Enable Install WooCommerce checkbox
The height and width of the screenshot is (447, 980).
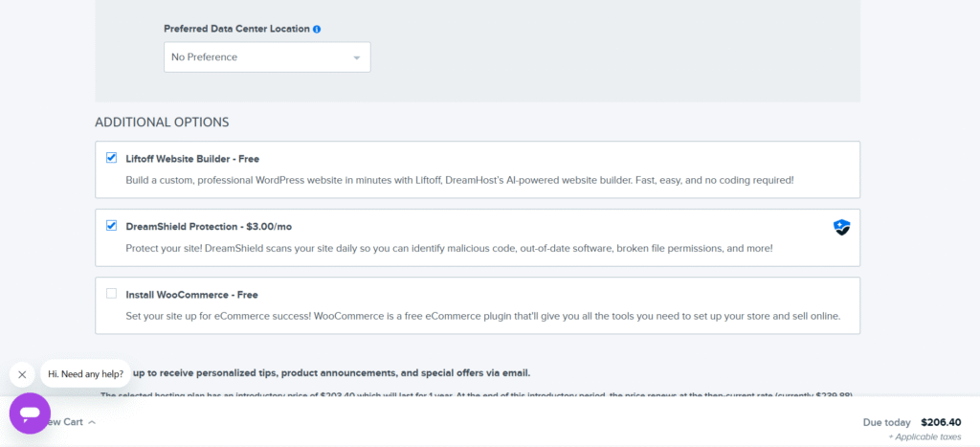(112, 294)
